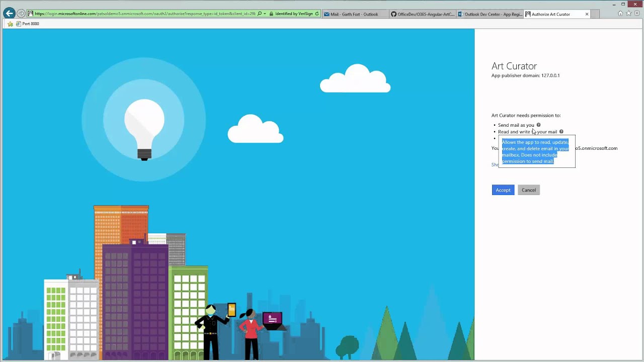Close the Authorize Art Curator tab
Screen dimensions: 644x362
pyautogui.click(x=587, y=14)
